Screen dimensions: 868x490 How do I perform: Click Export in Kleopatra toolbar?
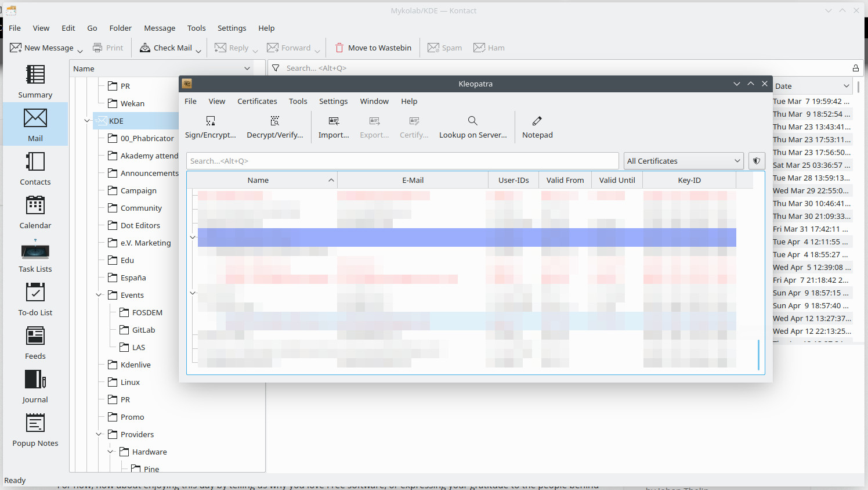click(x=374, y=127)
